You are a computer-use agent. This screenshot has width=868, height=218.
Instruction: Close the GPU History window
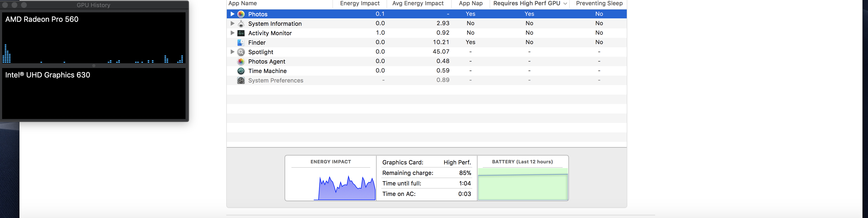tap(5, 5)
